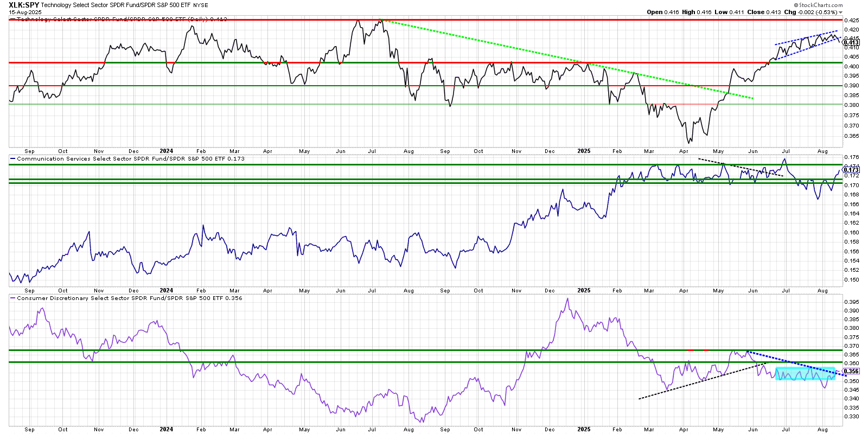Select the 0.150 axis label on the middle panel
The height and width of the screenshot is (434, 868).
pos(851,280)
